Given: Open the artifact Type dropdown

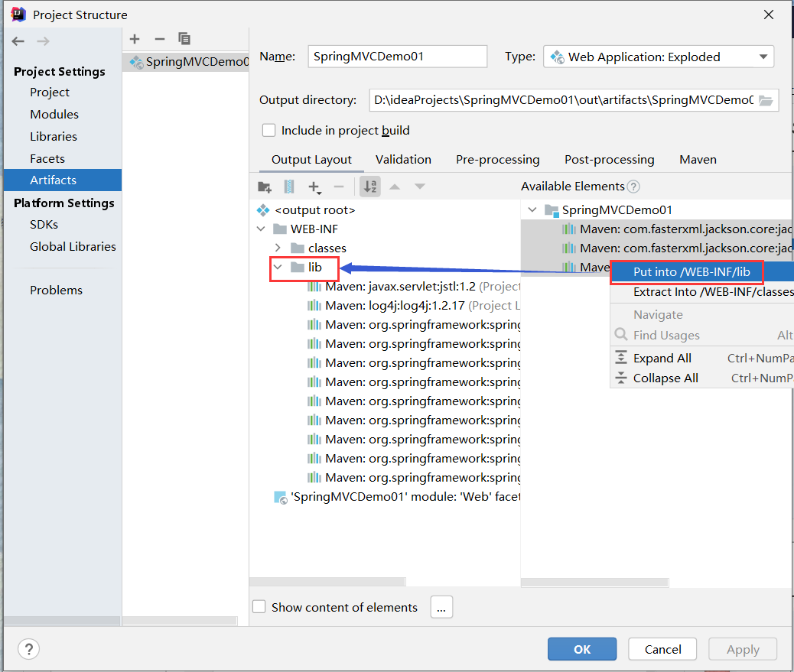Looking at the screenshot, I should [x=659, y=57].
